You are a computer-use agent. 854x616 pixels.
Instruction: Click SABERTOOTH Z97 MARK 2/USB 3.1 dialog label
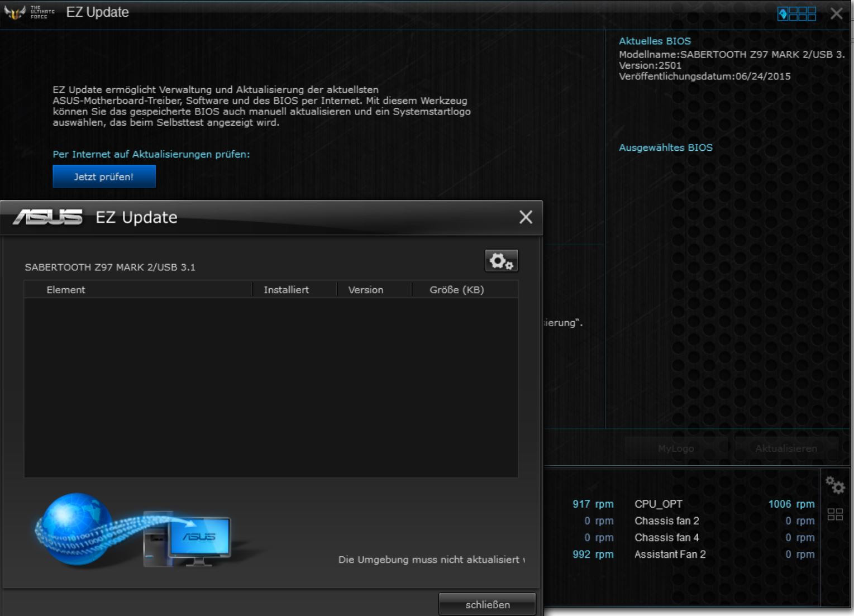[x=110, y=267]
